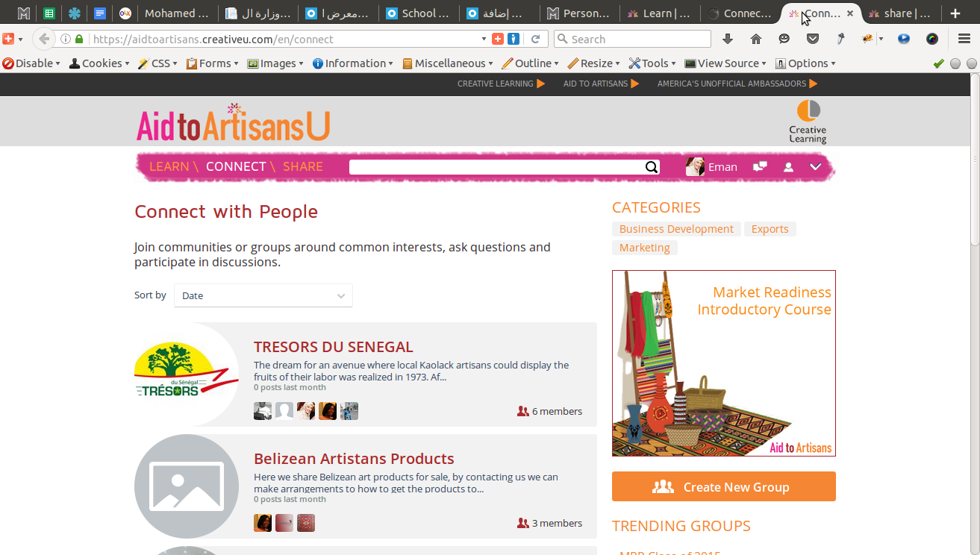Screen dimensions: 980x555
Task: Switch to the pinned Gmail tab
Action: (x=24, y=13)
